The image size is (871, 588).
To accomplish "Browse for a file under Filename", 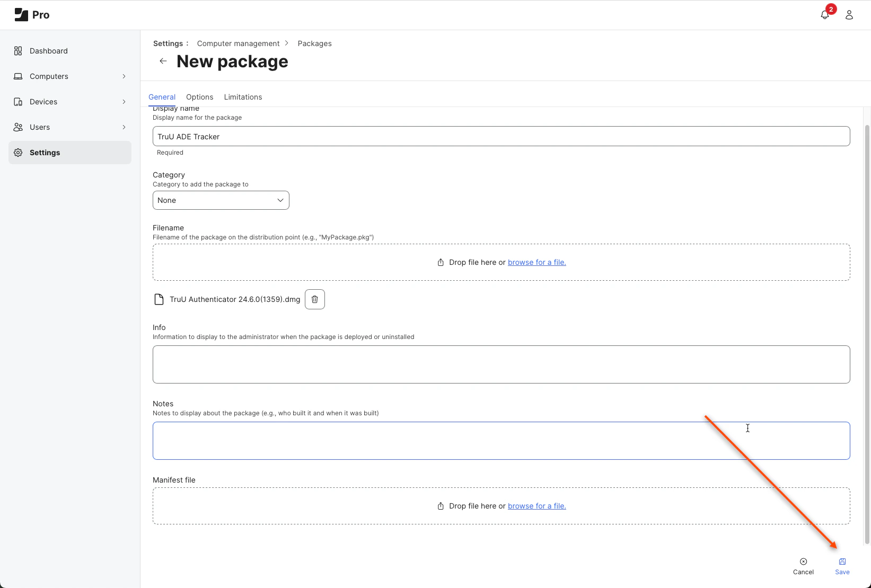I will pyautogui.click(x=537, y=262).
